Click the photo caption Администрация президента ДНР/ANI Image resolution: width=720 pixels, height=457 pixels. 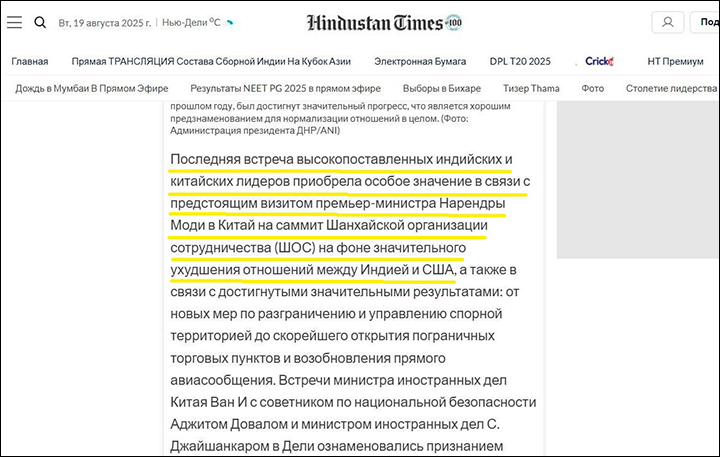click(255, 130)
